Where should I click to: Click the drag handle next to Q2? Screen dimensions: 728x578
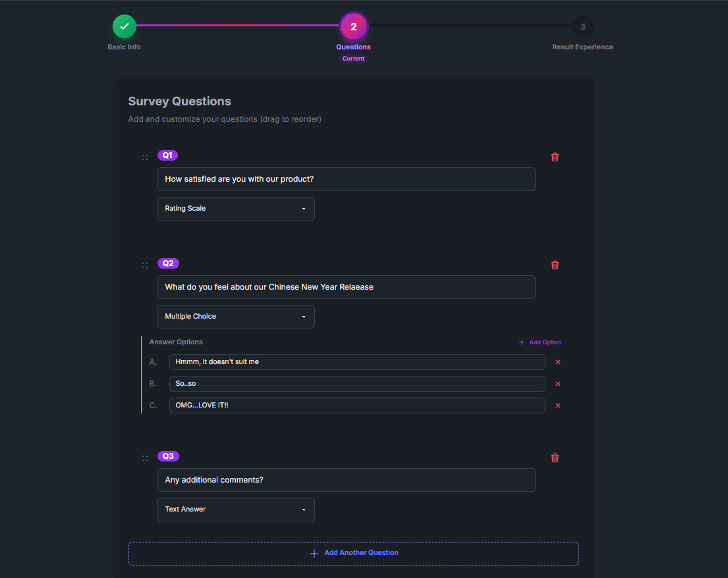(145, 264)
